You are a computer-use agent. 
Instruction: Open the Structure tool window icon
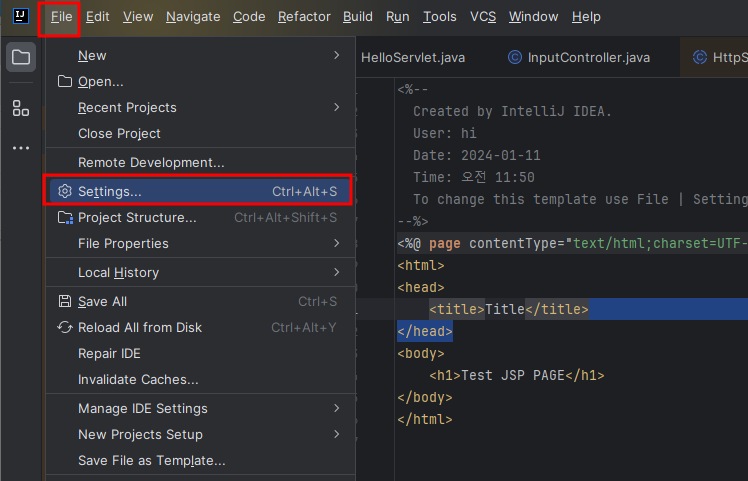[21, 108]
